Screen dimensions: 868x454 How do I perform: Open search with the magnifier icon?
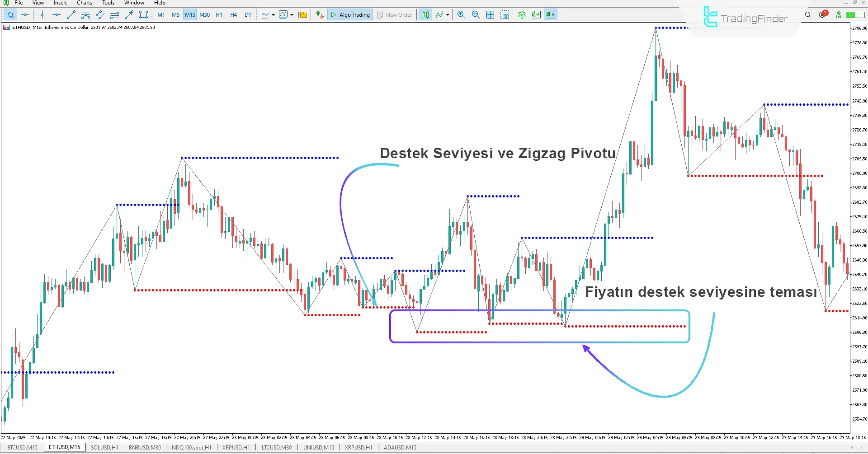click(808, 14)
